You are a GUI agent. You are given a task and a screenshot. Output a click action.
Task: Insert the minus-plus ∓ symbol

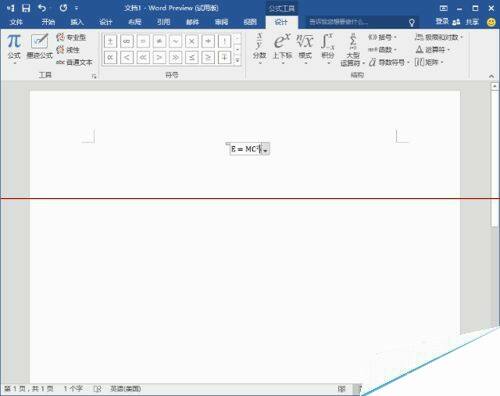tap(225, 58)
